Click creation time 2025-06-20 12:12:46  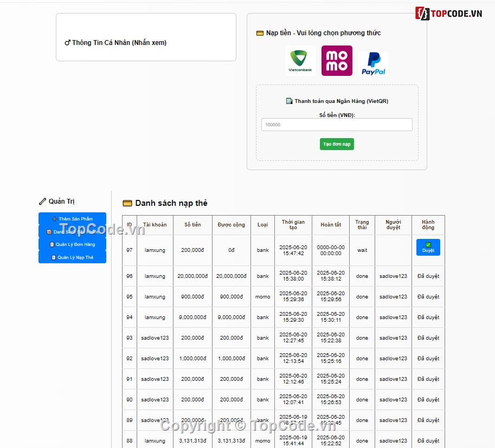coord(293,379)
